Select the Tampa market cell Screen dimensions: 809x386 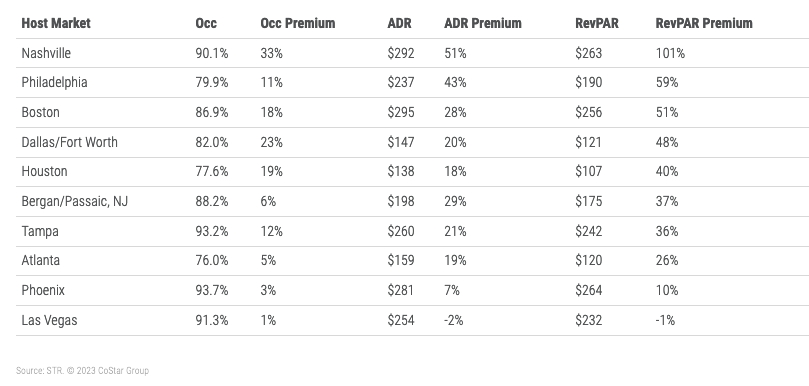click(x=40, y=231)
